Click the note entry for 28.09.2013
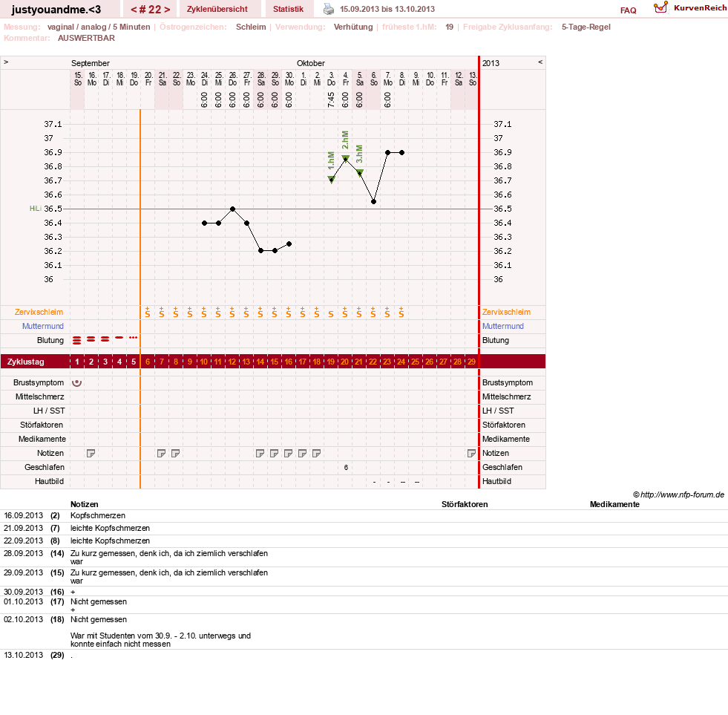The height and width of the screenshot is (715, 728). (x=169, y=558)
